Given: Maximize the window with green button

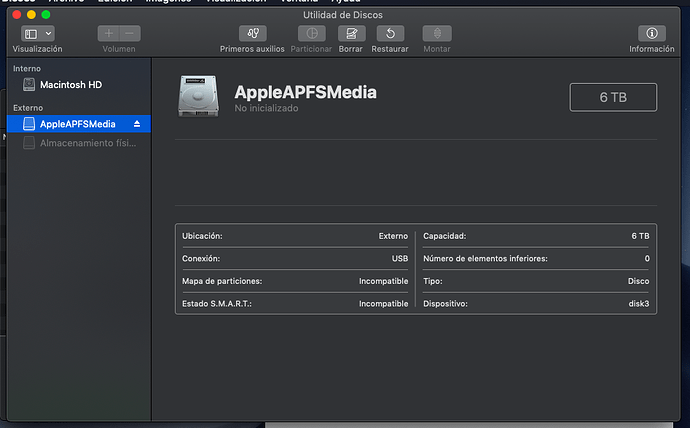Looking at the screenshot, I should (46, 15).
